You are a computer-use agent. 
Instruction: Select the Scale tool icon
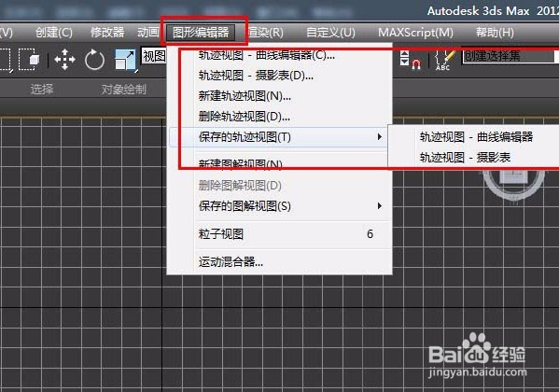[x=125, y=60]
